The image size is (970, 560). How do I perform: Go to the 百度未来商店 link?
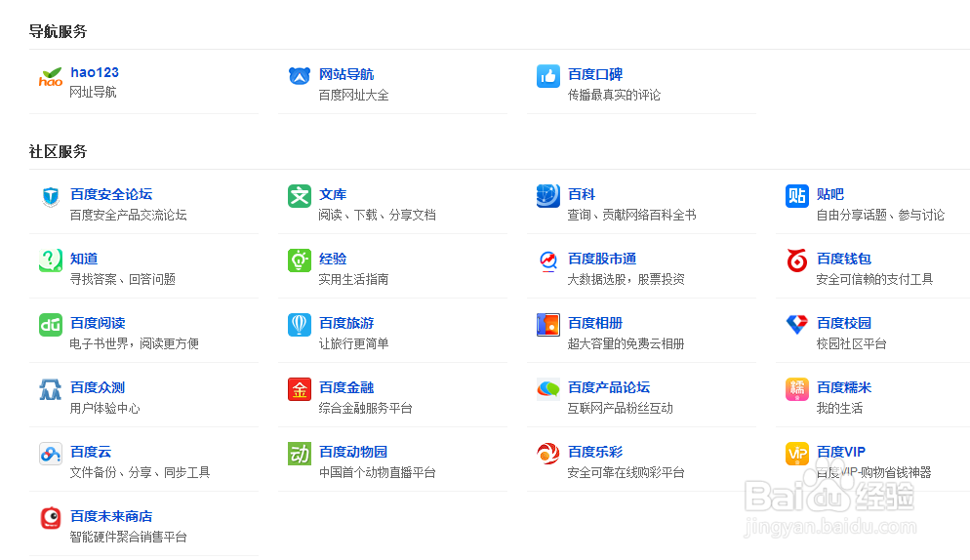(x=111, y=516)
